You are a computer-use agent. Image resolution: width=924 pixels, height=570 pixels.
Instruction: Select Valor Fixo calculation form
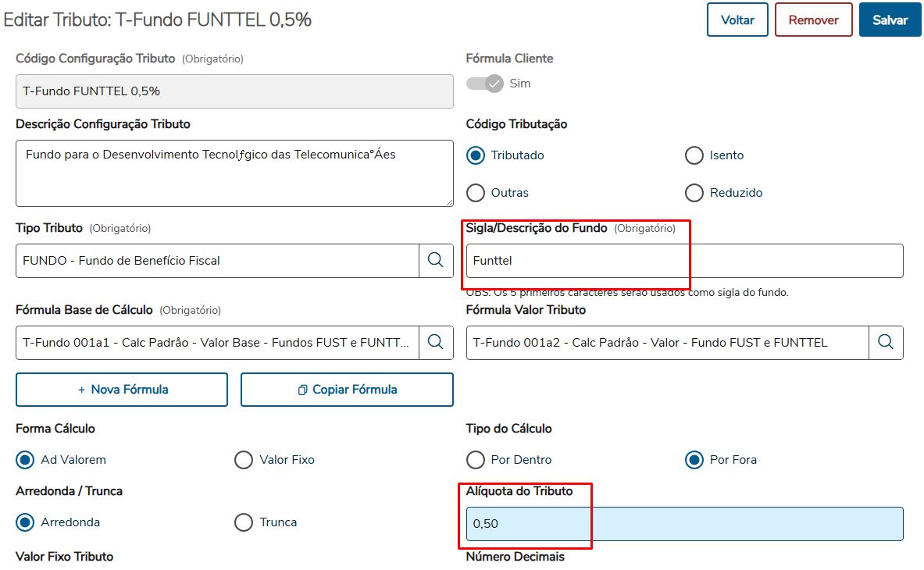tap(244, 460)
